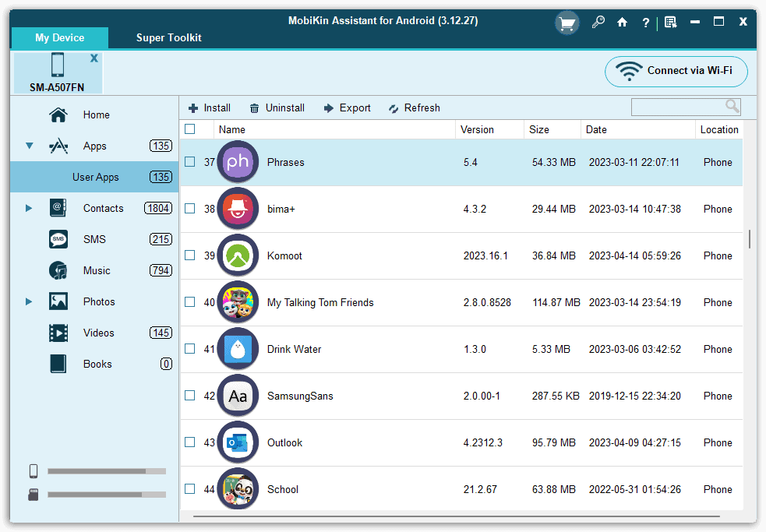766x532 pixels.
Task: Check the School row checkbox
Action: pos(190,489)
